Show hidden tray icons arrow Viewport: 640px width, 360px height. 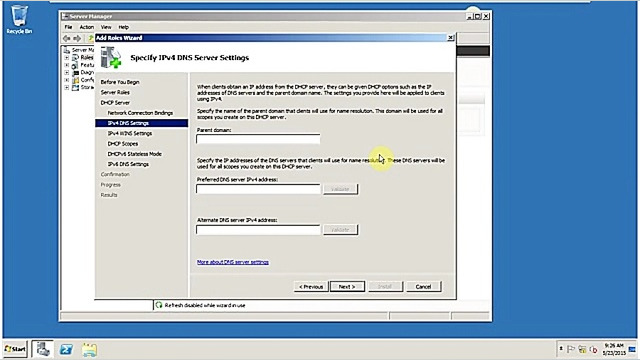561,349
